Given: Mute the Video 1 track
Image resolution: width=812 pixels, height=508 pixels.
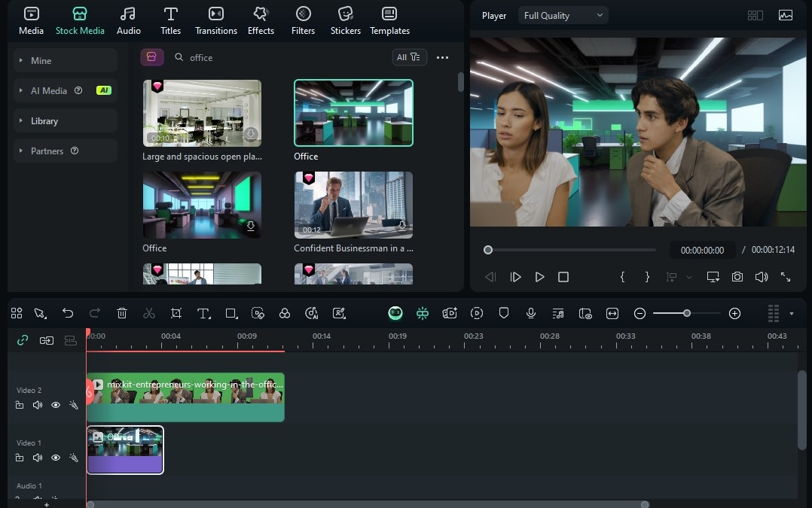Looking at the screenshot, I should pyautogui.click(x=38, y=458).
